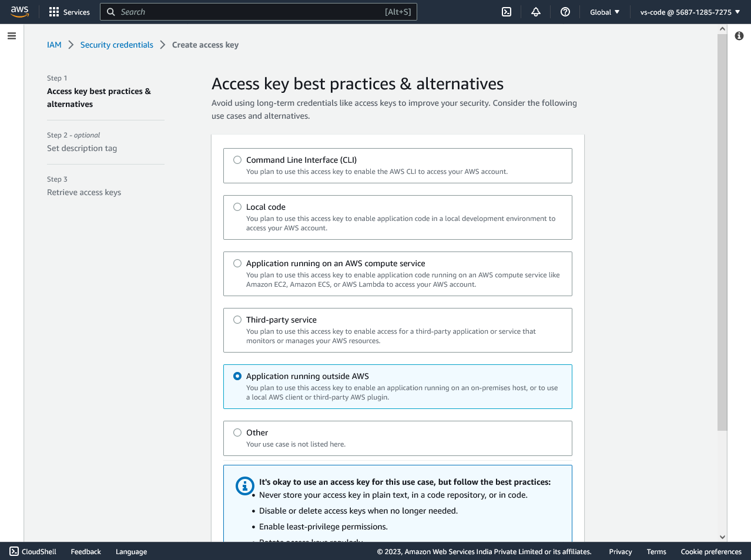Navigate to the Security credentials breadcrumb
Image resolution: width=751 pixels, height=560 pixels.
tap(116, 45)
